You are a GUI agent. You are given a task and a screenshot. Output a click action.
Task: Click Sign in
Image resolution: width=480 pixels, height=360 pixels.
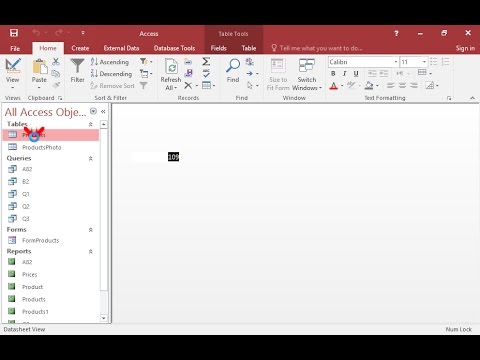coord(465,48)
